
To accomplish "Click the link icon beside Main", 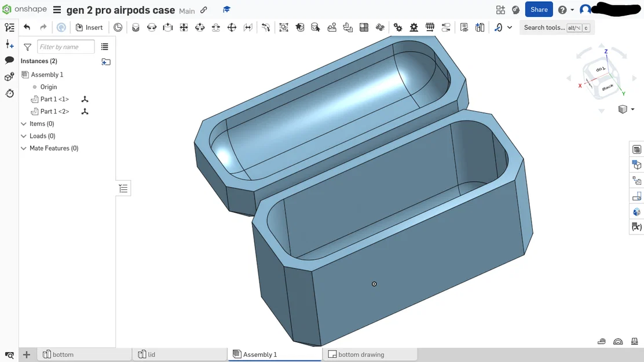I will 204,10.
